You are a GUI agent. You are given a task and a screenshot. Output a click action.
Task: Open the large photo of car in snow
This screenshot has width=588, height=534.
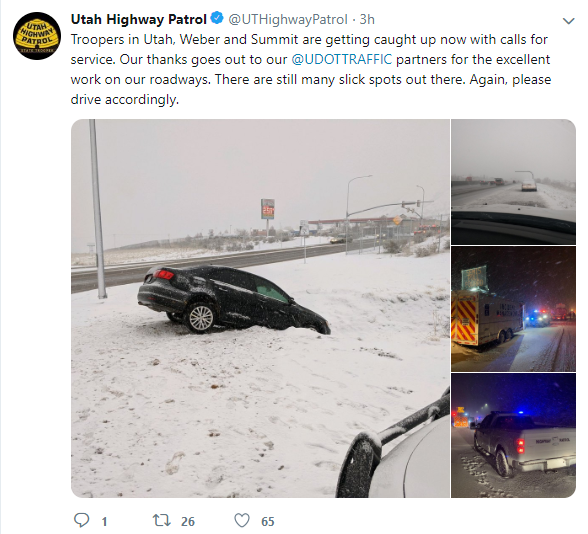[x=260, y=308]
